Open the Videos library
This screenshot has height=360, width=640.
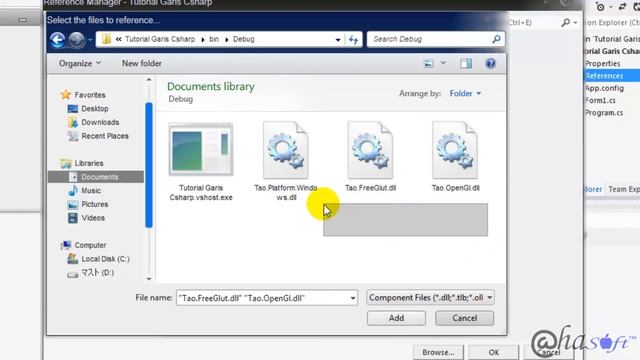[93, 218]
